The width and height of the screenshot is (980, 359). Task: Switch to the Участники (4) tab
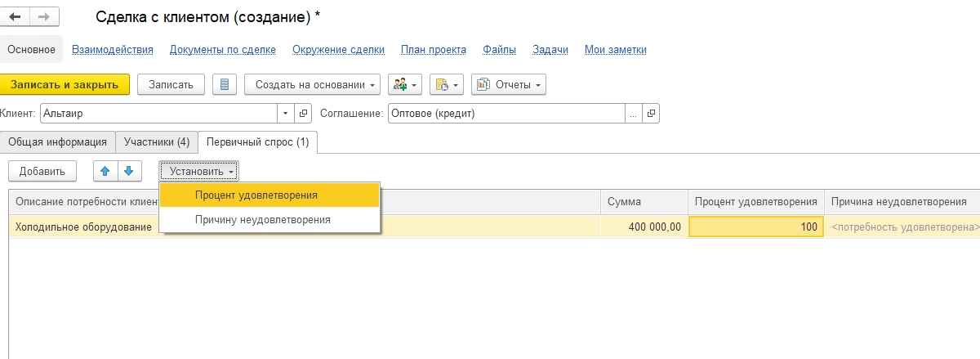tap(156, 141)
